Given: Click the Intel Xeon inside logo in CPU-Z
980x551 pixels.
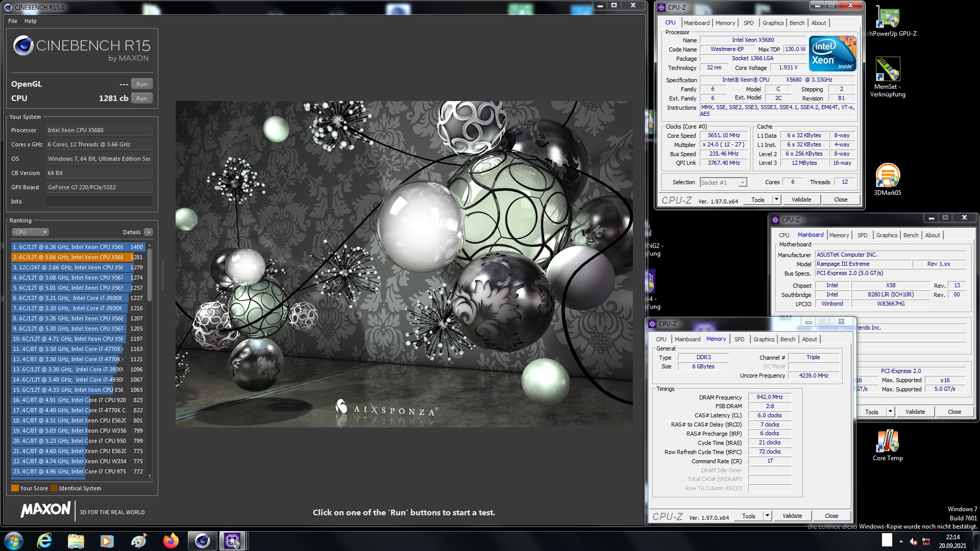Looking at the screenshot, I should (832, 54).
